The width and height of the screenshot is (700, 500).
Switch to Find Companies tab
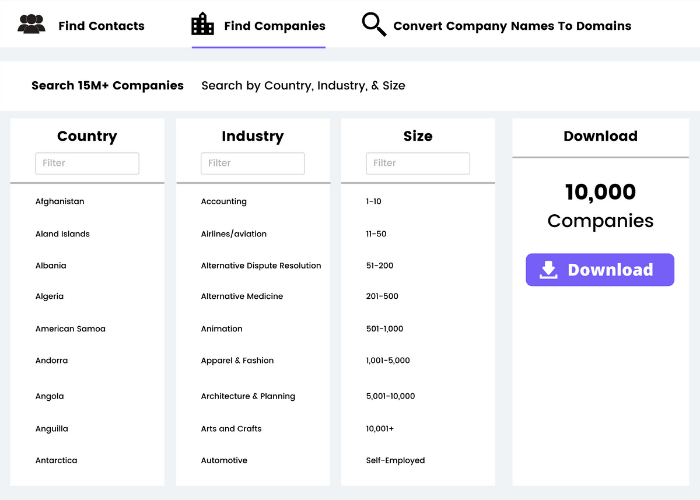click(274, 26)
